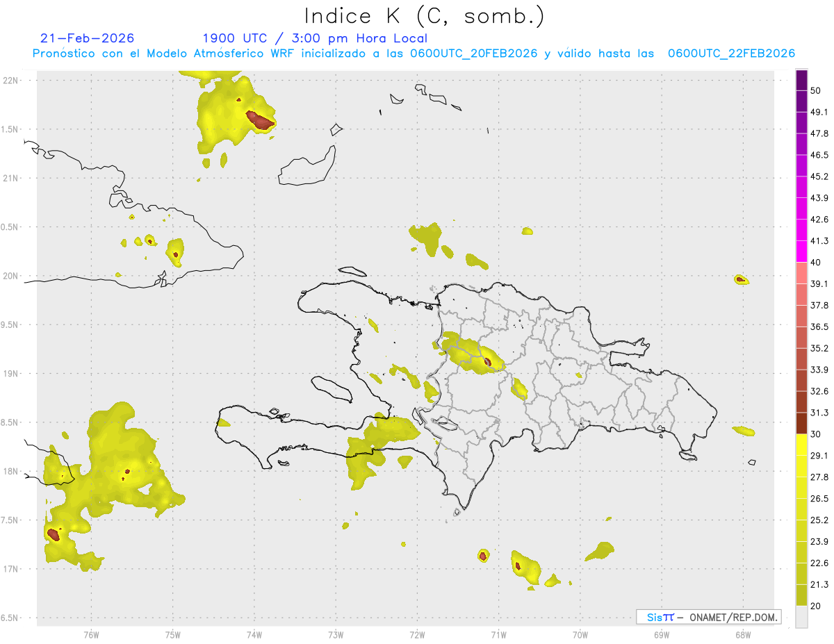Click the '19N' latitude axis label

[11, 374]
